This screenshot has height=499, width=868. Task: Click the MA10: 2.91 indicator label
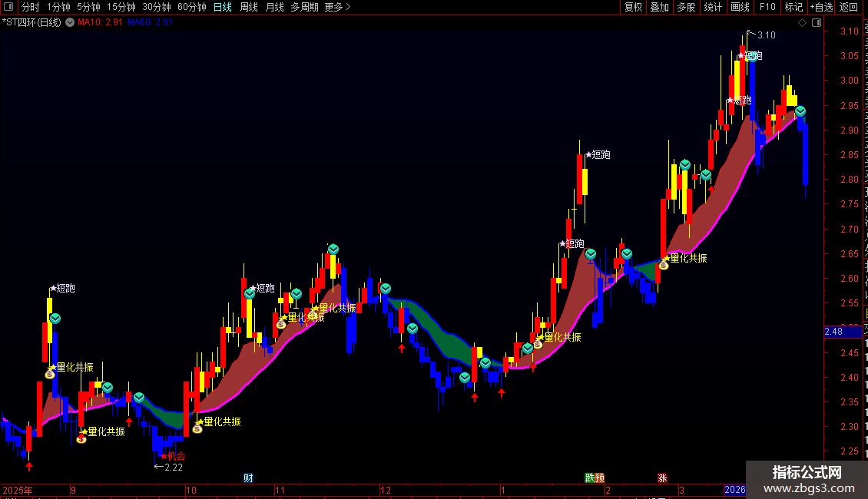point(100,23)
